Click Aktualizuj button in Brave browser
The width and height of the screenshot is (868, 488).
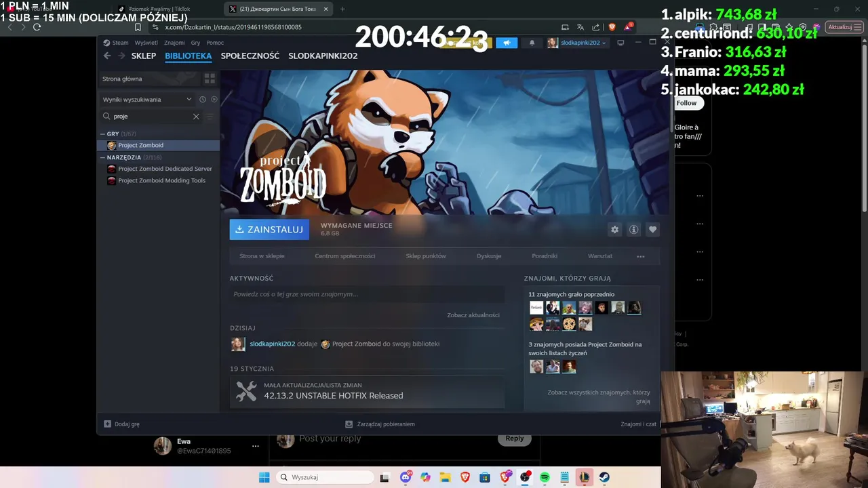[x=844, y=27]
